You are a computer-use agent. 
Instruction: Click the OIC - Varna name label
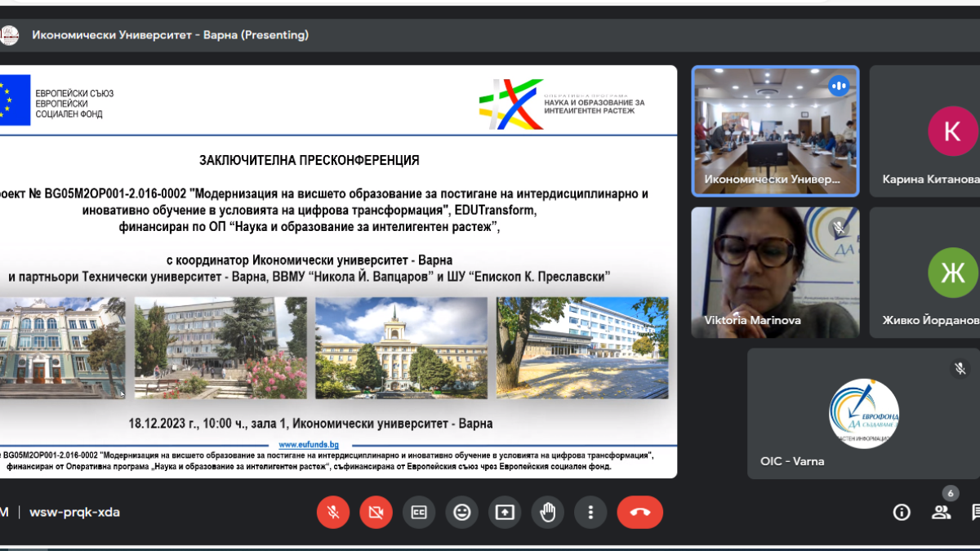[x=792, y=461]
